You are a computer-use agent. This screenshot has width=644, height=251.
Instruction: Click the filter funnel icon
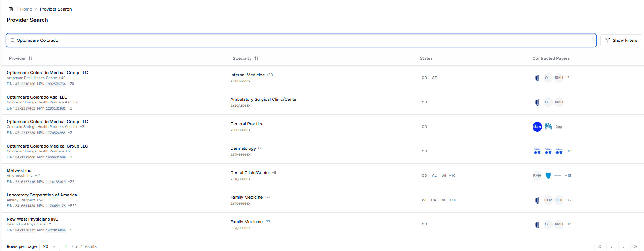click(607, 40)
